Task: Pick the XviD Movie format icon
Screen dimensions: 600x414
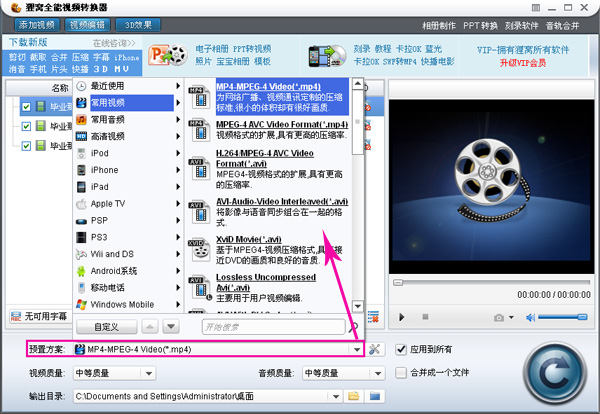Action: coord(200,250)
